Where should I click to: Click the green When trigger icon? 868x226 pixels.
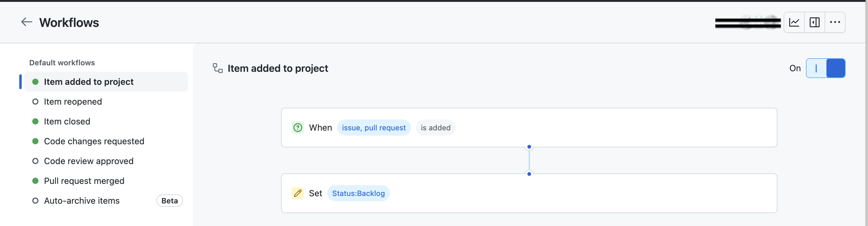298,128
